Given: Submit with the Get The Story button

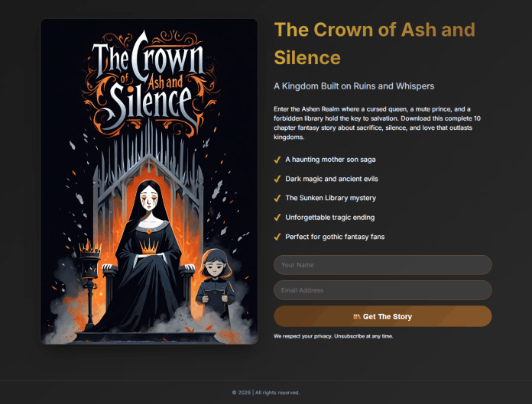Looking at the screenshot, I should pos(383,316).
